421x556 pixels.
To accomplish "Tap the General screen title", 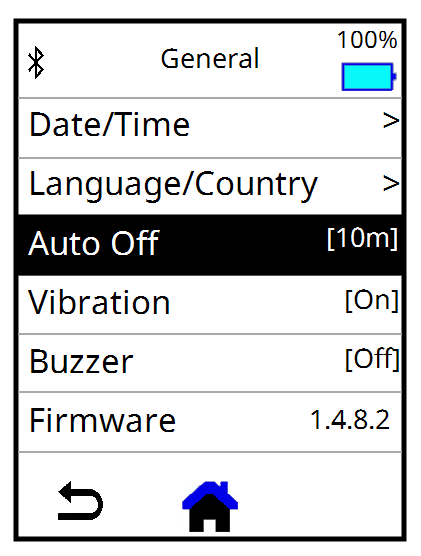I will (210, 59).
